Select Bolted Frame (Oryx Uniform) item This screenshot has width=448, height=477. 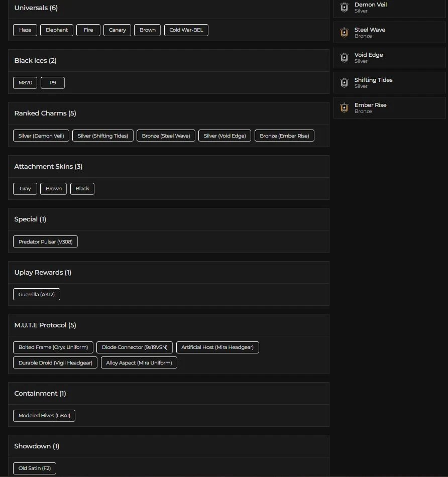pos(53,347)
